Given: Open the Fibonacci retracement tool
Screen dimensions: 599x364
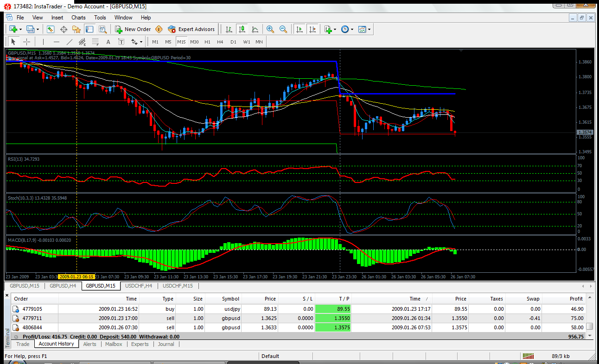Looking at the screenshot, I should [96, 42].
